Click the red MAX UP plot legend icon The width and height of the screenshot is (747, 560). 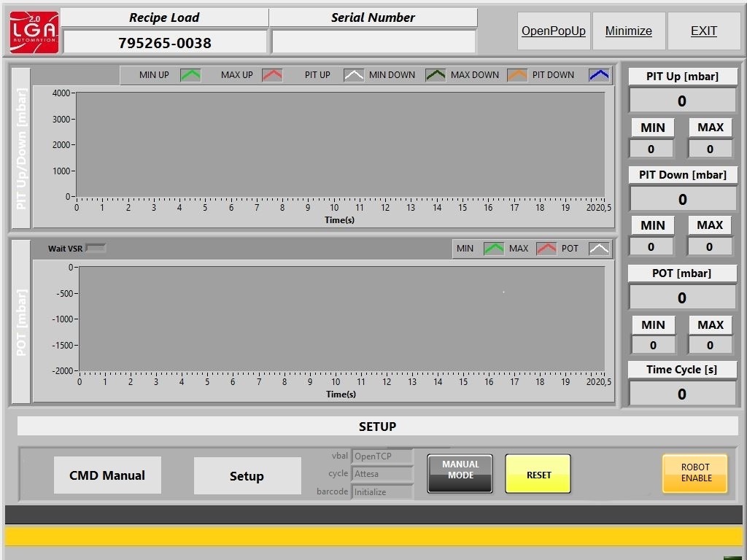click(x=272, y=75)
